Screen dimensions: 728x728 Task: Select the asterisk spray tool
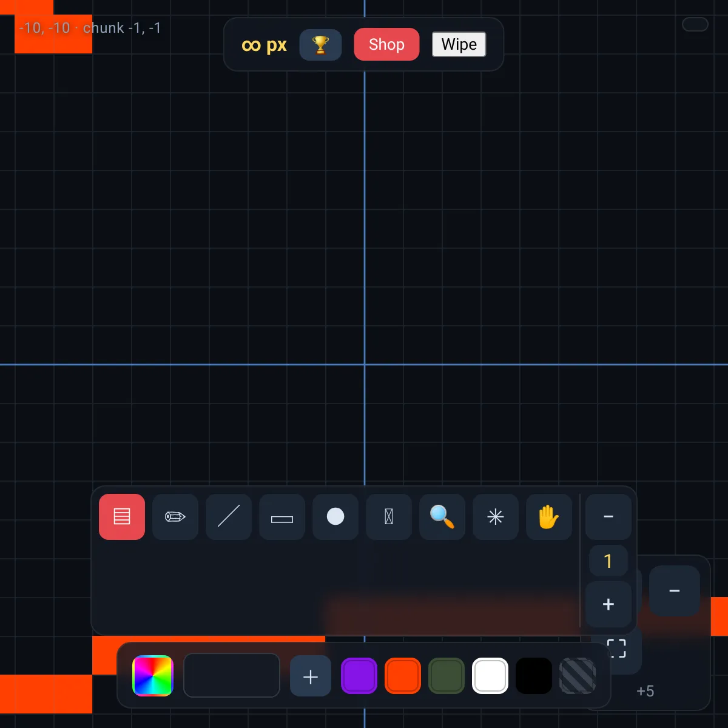496,517
